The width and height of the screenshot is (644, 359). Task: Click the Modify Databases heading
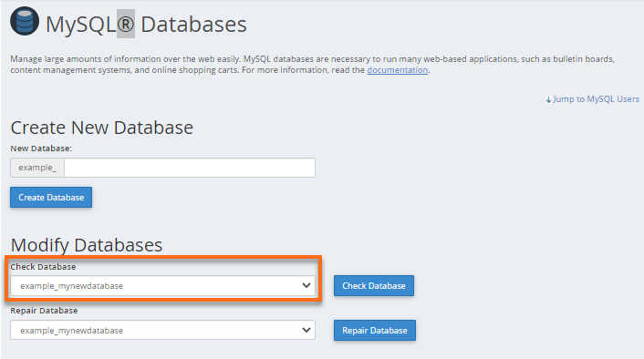point(87,245)
